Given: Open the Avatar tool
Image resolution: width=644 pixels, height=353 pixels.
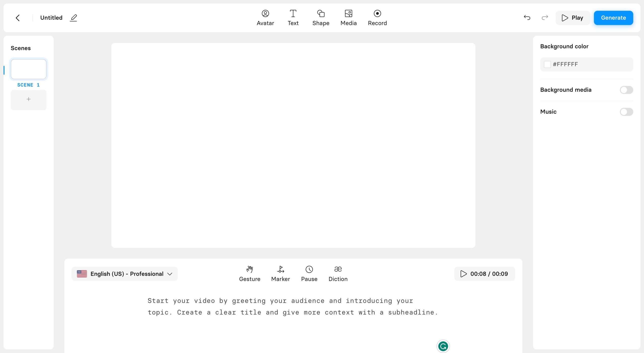Looking at the screenshot, I should pos(265,18).
